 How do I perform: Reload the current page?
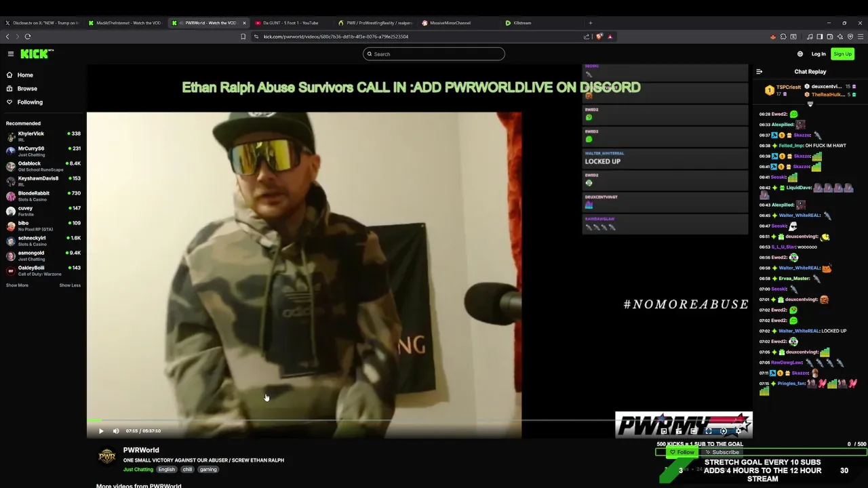pyautogui.click(x=28, y=37)
